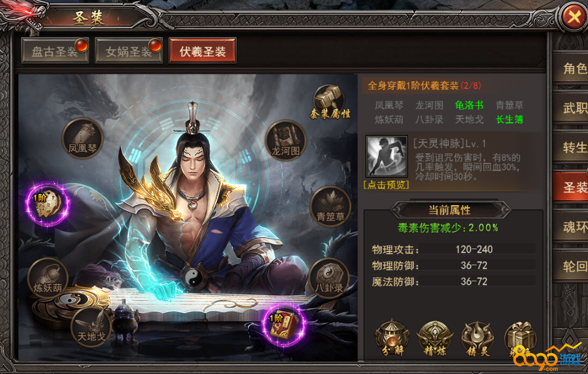Select the equipped 1阶 turtle shell item
The height and width of the screenshot is (374, 588).
(48, 205)
